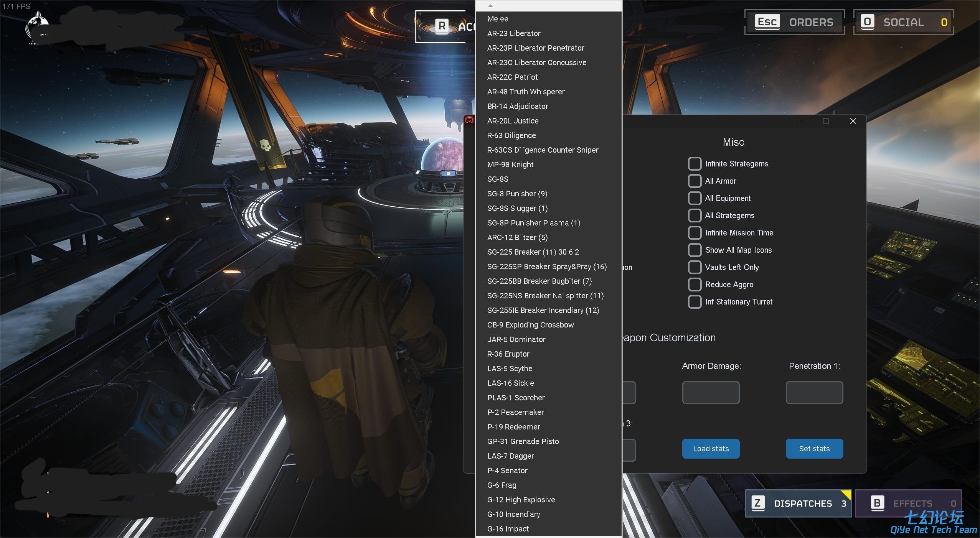Click the Z key icon for Dispatches
The width and height of the screenshot is (980, 538).
757,503
